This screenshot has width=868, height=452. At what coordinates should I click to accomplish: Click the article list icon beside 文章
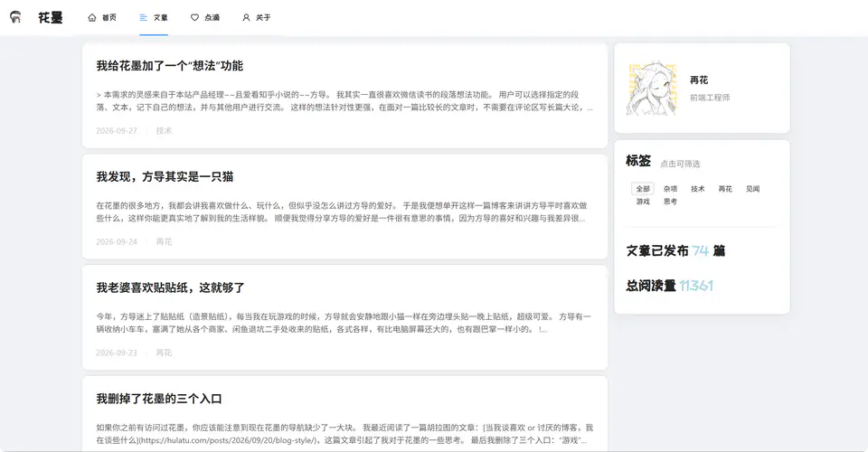click(144, 18)
